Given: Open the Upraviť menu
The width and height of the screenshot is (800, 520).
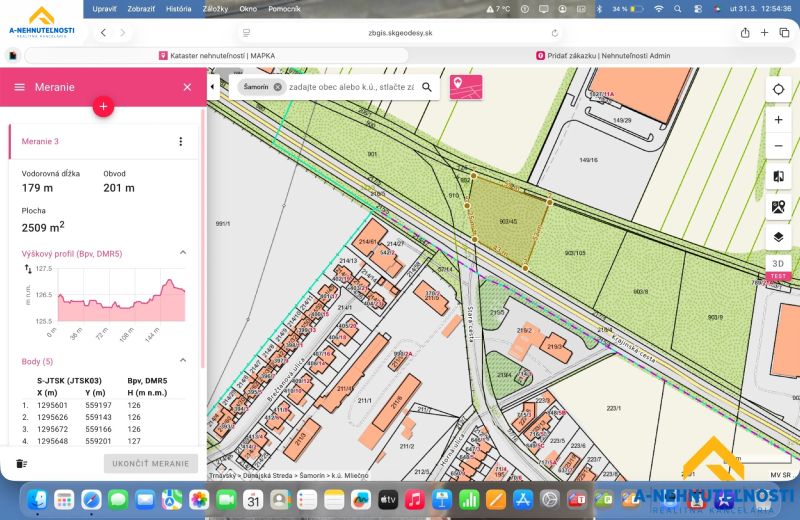Looking at the screenshot, I should coord(104,9).
